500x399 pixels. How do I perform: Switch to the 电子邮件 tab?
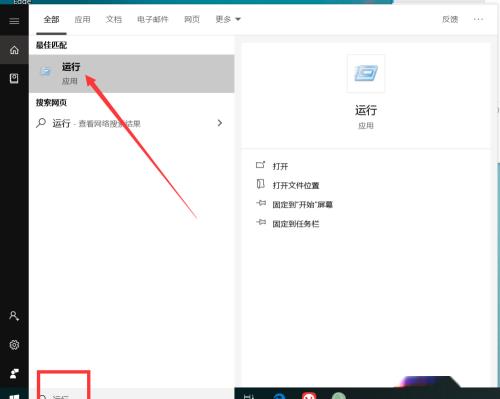(153, 20)
